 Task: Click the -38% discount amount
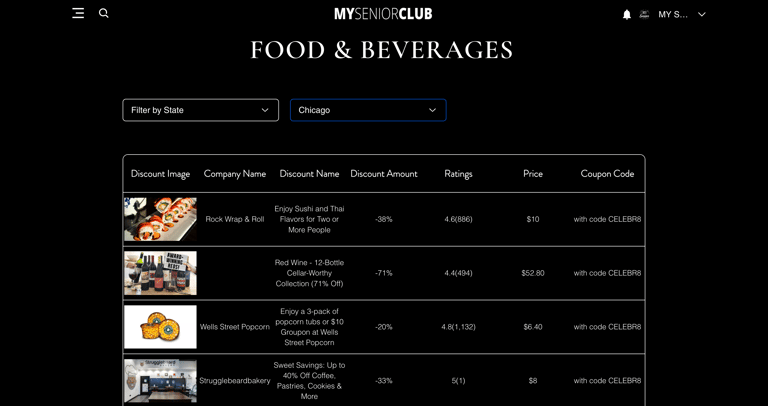coord(384,219)
